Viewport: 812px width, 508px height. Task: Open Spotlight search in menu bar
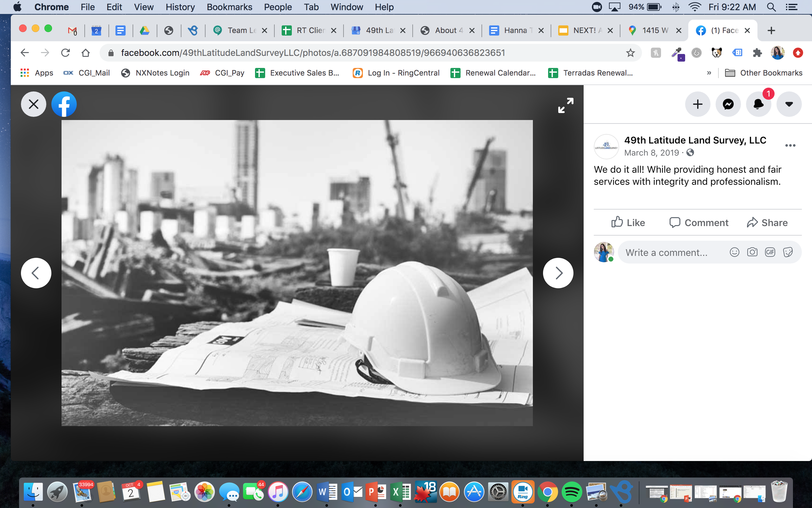coord(771,7)
